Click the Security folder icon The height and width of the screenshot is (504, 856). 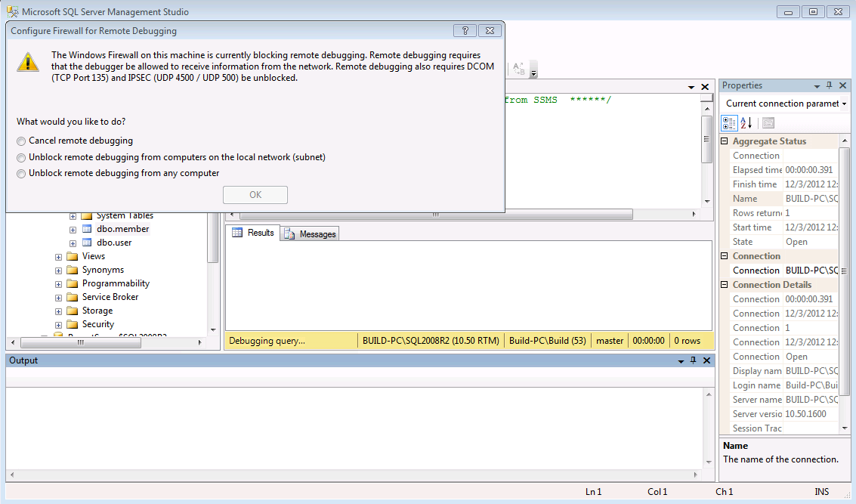pos(73,324)
